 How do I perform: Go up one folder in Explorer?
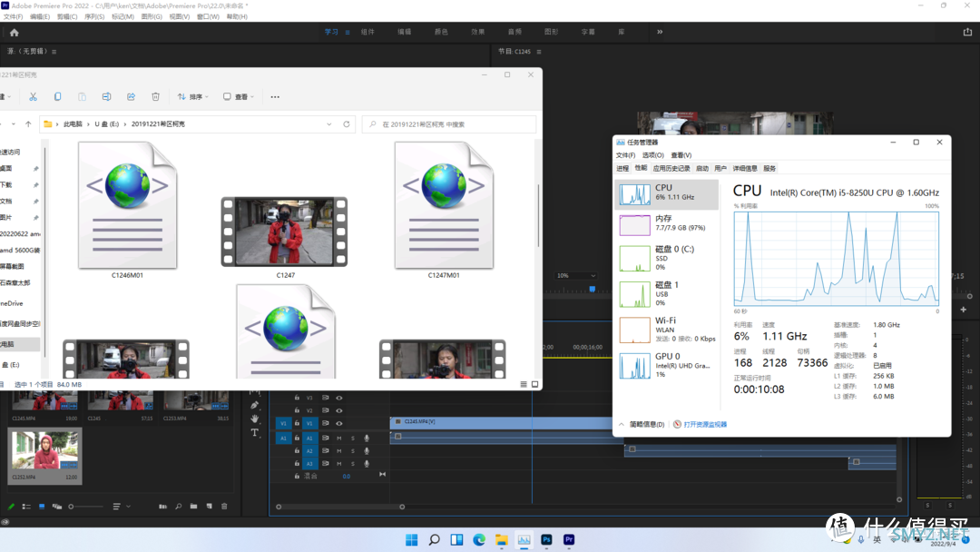[28, 123]
